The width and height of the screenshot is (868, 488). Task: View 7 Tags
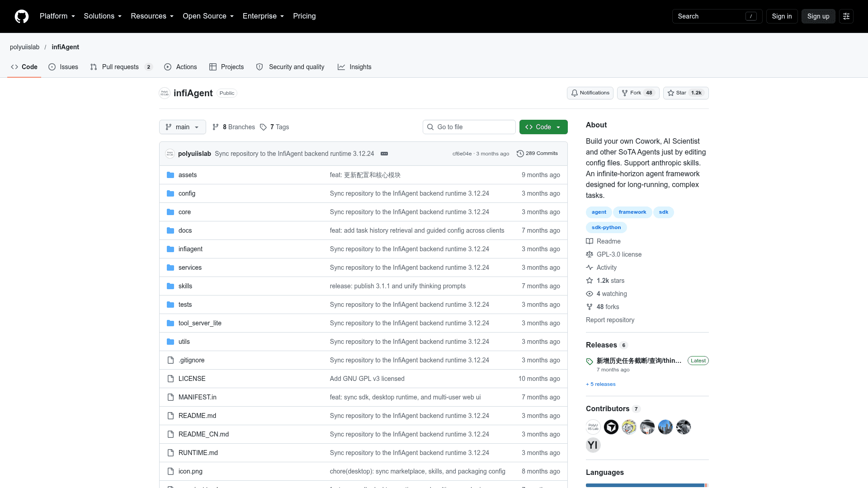(x=274, y=127)
